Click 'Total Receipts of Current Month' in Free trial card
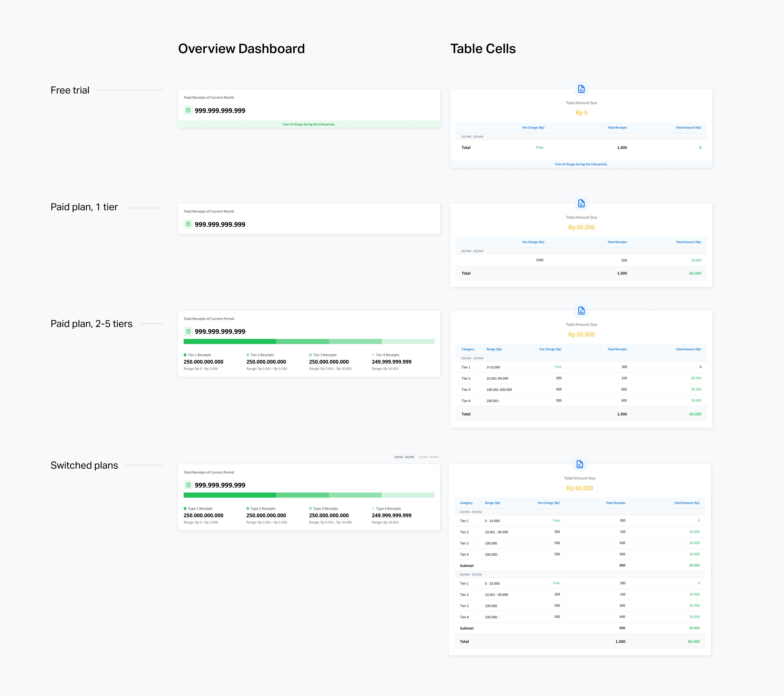The height and width of the screenshot is (696, 784). (209, 97)
